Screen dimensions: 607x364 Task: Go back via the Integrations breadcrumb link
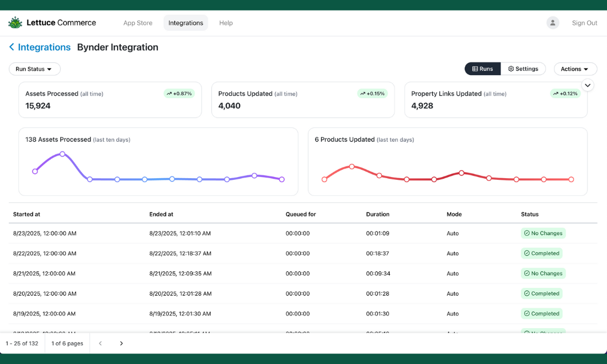44,47
